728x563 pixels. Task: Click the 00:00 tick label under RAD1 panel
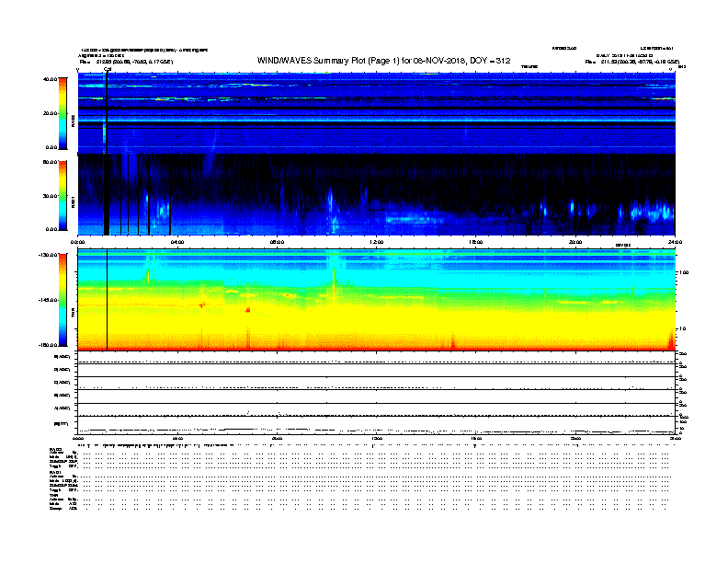tap(78, 242)
